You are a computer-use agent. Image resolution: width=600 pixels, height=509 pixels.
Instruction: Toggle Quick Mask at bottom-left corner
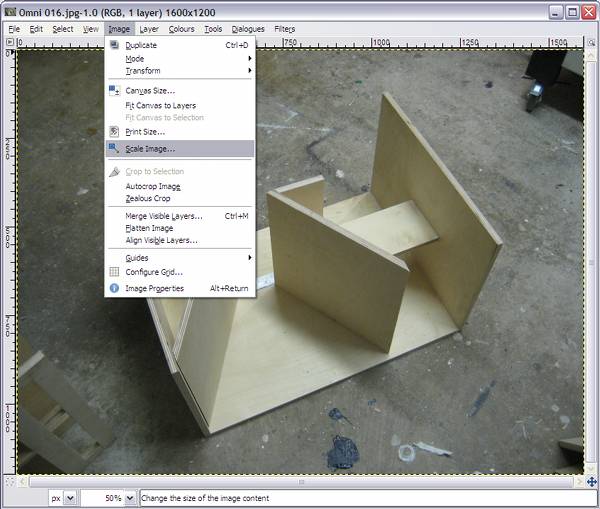[x=10, y=480]
